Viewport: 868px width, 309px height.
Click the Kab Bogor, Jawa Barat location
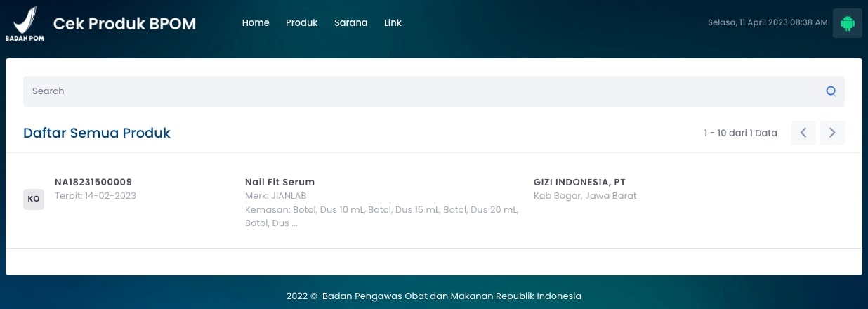585,196
